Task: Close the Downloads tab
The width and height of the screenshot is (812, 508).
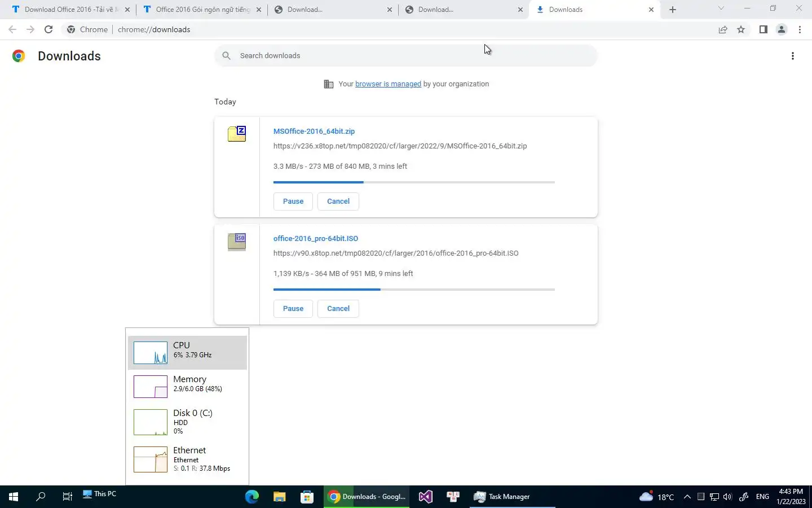Action: (651, 10)
